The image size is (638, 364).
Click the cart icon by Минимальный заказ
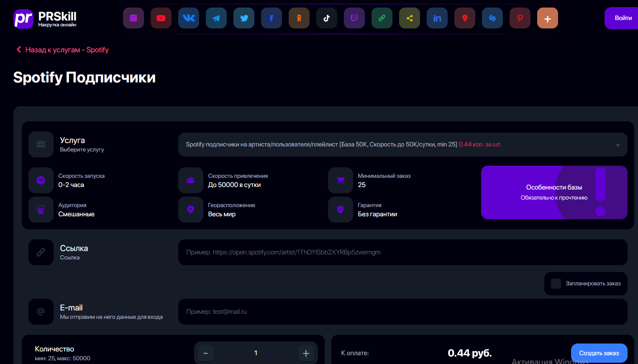point(341,180)
